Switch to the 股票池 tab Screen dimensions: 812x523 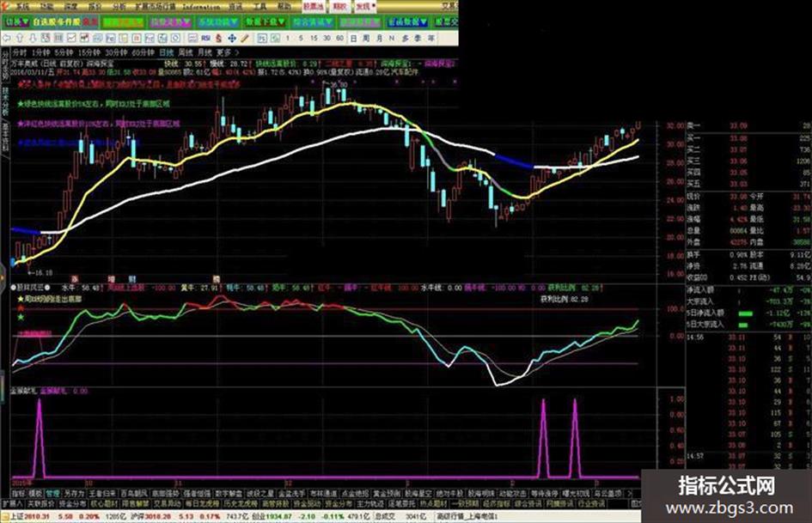point(313,6)
